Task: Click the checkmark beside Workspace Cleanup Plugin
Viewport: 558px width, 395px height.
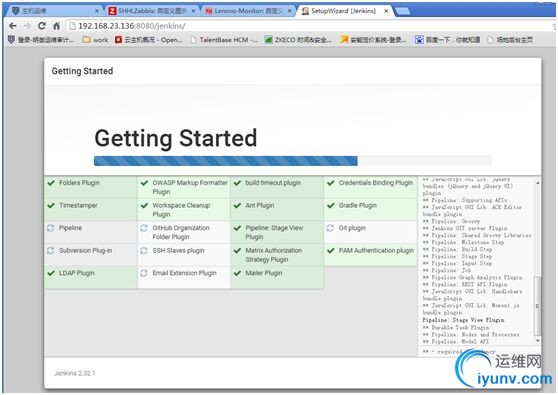Action: (144, 205)
